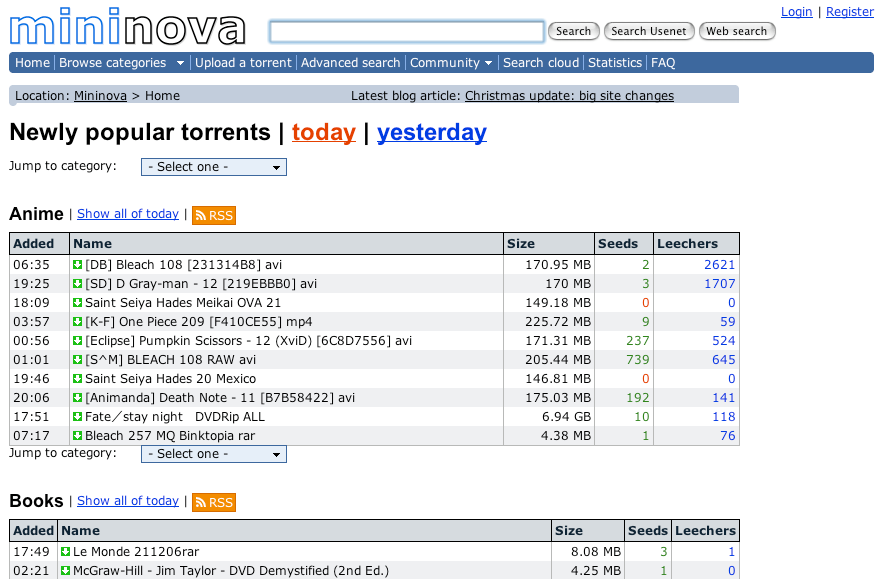
Task: Click the Mininova breadcrumb link
Action: point(100,96)
